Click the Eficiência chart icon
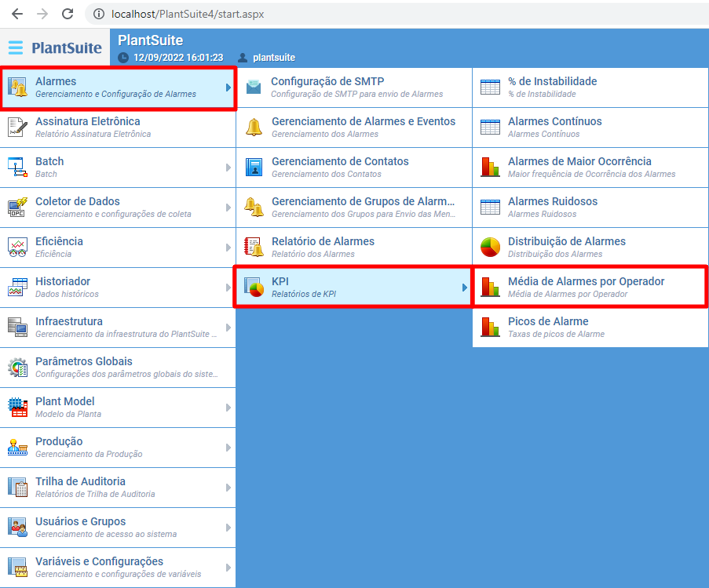Image resolution: width=709 pixels, height=588 pixels. 18,247
